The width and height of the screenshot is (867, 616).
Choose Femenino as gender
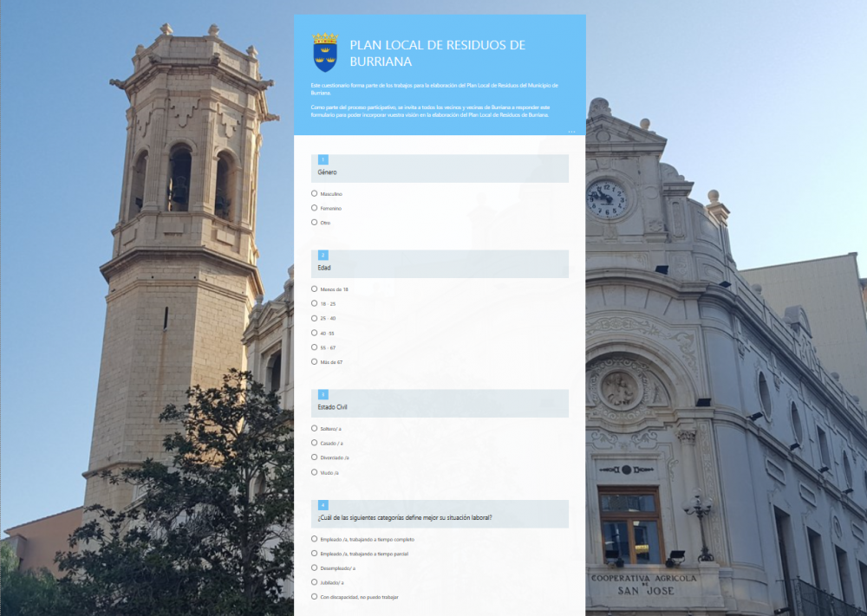(315, 208)
